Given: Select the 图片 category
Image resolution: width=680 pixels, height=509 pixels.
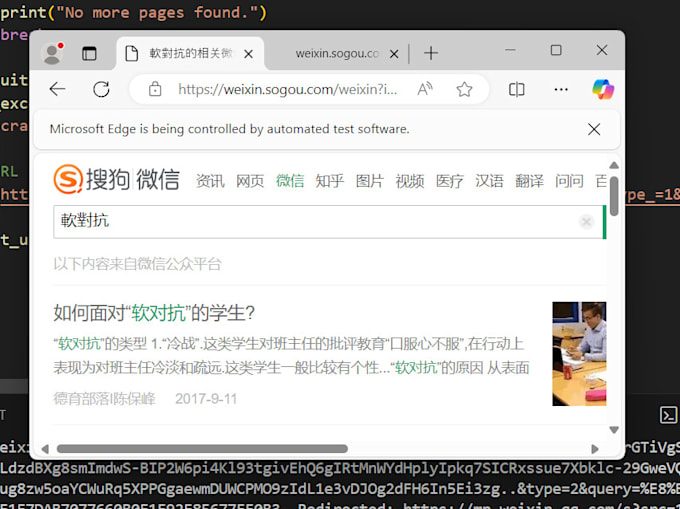Looking at the screenshot, I should [370, 181].
